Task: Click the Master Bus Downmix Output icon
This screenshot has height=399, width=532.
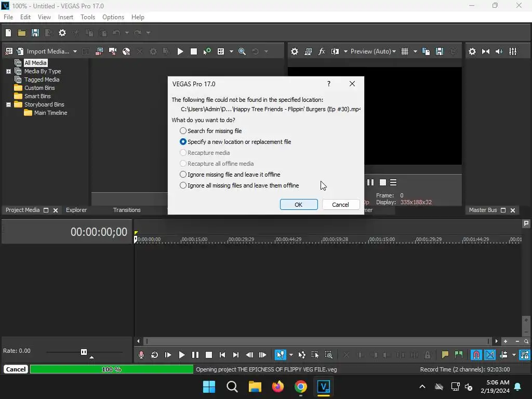Action: pos(486,51)
